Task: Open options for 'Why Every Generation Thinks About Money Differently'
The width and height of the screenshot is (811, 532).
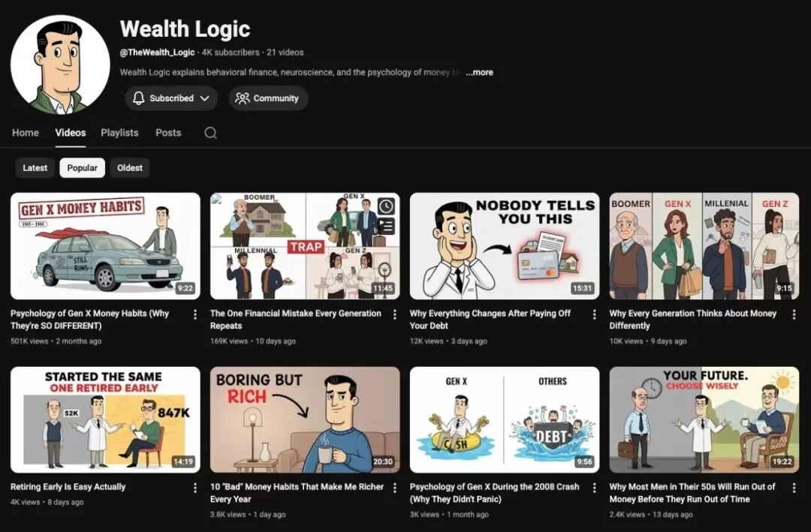Action: tap(794, 314)
